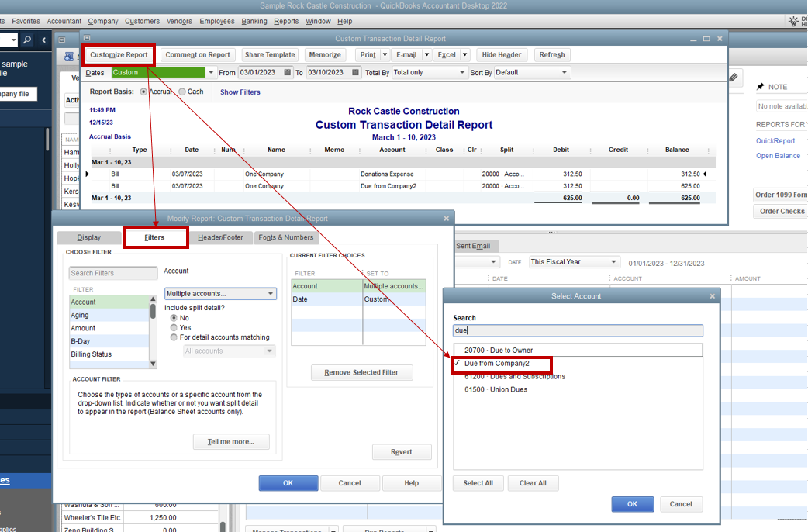Open the Total By dropdown
Screen dimensions: 808x532
(x=461, y=73)
